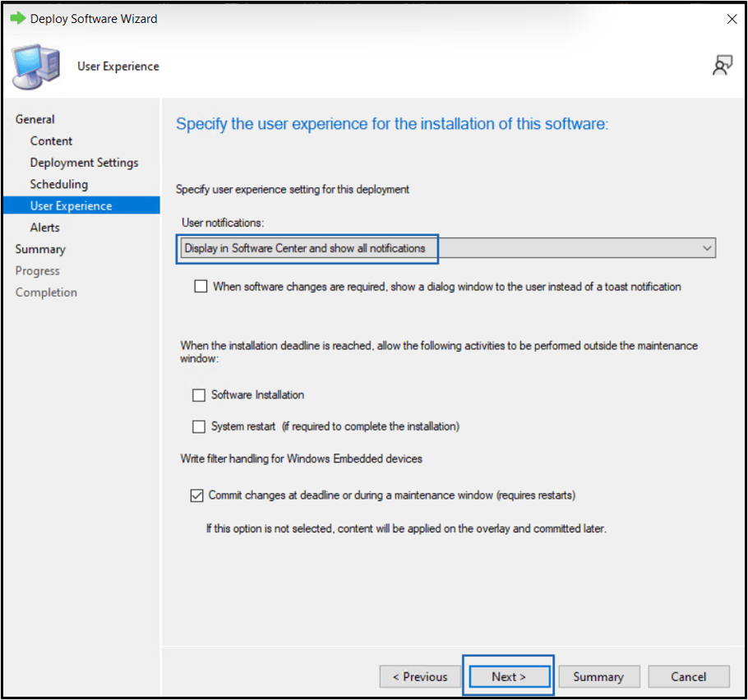Viewport: 748px width, 700px height.
Task: Check the Software Installation checkbox
Action: (x=199, y=395)
